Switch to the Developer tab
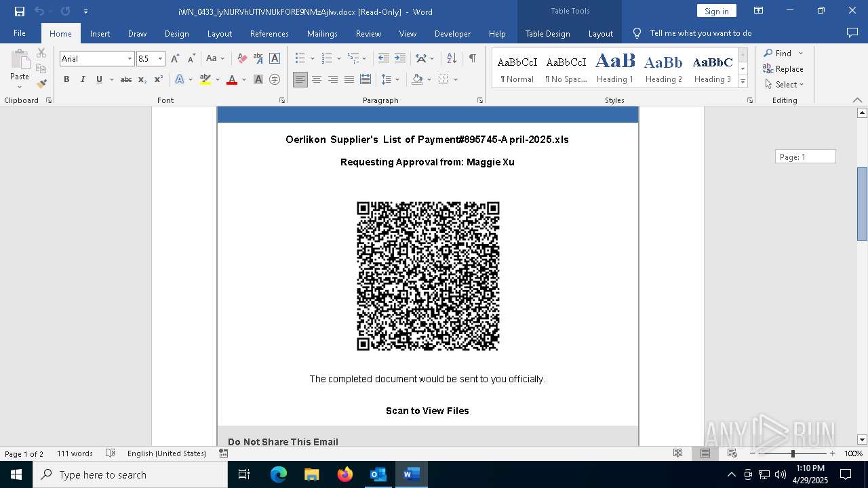This screenshot has width=868, height=488. [453, 33]
